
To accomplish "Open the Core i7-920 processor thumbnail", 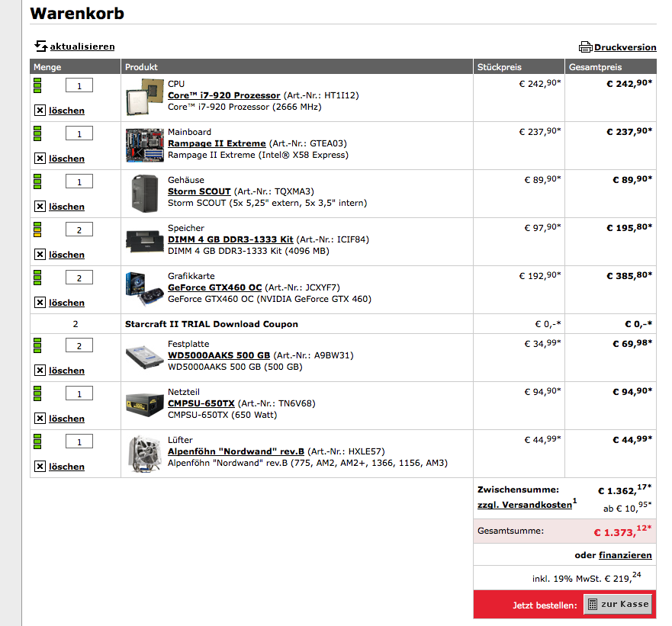I will point(145,98).
